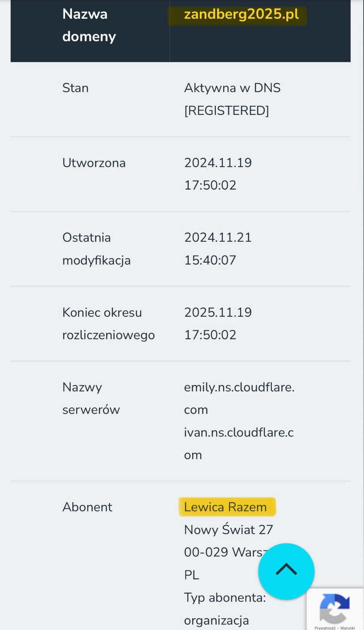The image size is (364, 630).
Task: Select the highlighted Lewica Razem subscriber name
Action: coord(225,507)
